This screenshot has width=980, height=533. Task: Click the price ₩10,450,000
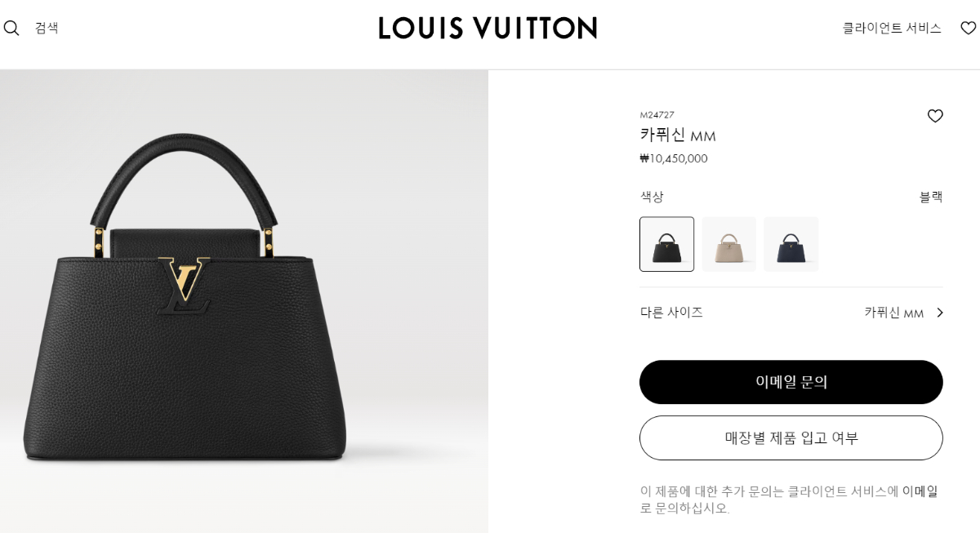pos(674,158)
